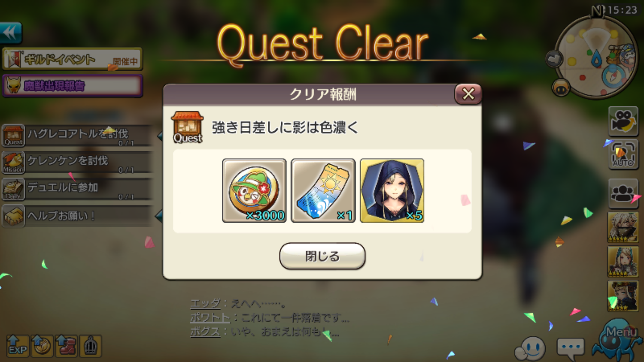Screen dimensions: 644x362
Task: View the x3000 coin reward item
Action: click(254, 190)
